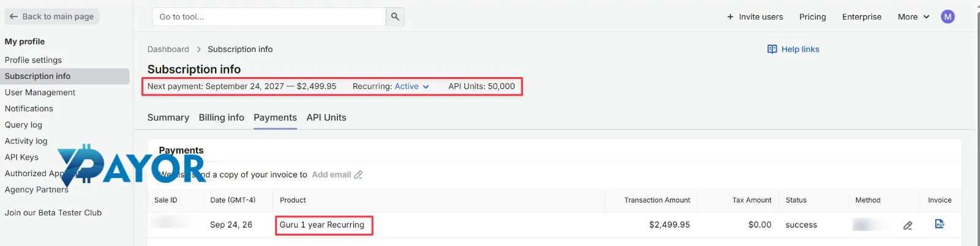Open the API Units tab

(x=326, y=117)
